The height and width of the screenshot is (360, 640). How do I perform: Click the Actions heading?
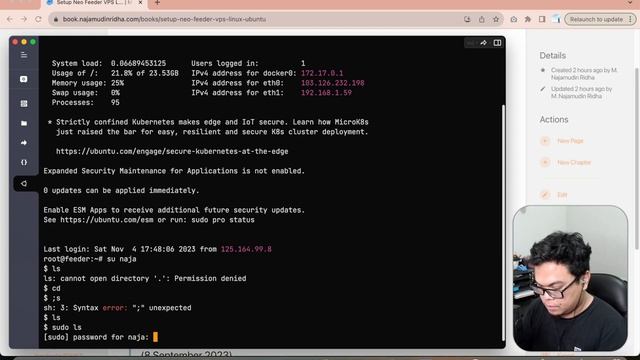point(554,120)
